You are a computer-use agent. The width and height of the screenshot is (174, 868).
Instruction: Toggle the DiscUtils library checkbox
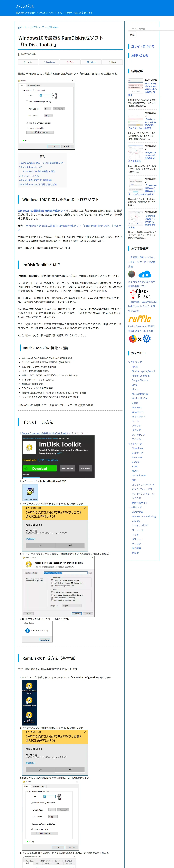(52, 583)
